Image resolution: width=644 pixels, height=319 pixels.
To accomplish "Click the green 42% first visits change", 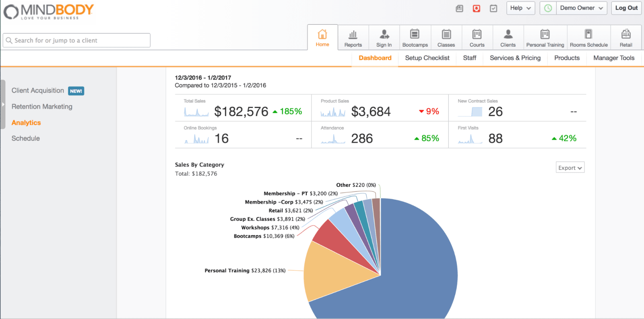I will click(564, 139).
